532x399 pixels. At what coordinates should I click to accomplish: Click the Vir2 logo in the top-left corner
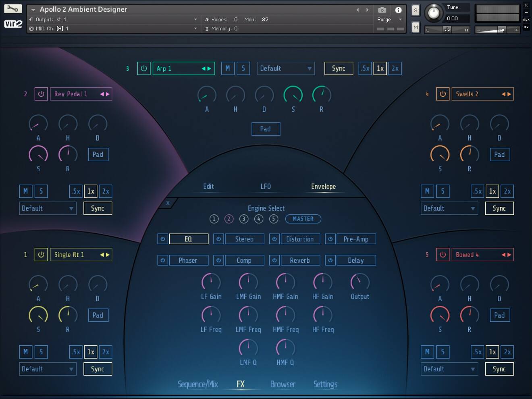coord(13,24)
